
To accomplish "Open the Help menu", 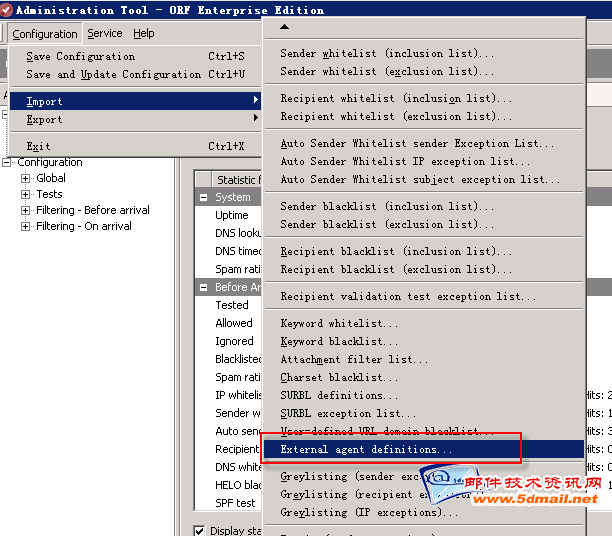I will coord(144,34).
